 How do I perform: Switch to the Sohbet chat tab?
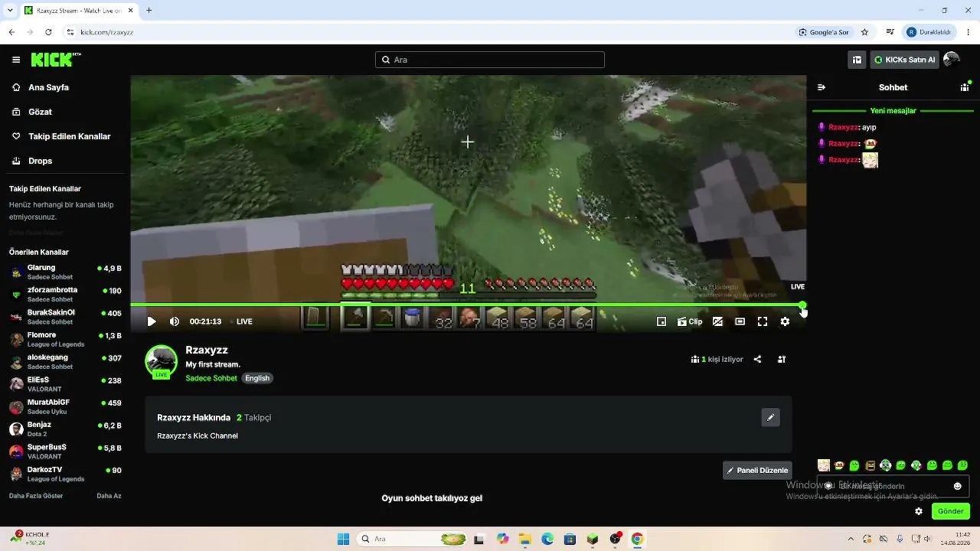pyautogui.click(x=893, y=87)
